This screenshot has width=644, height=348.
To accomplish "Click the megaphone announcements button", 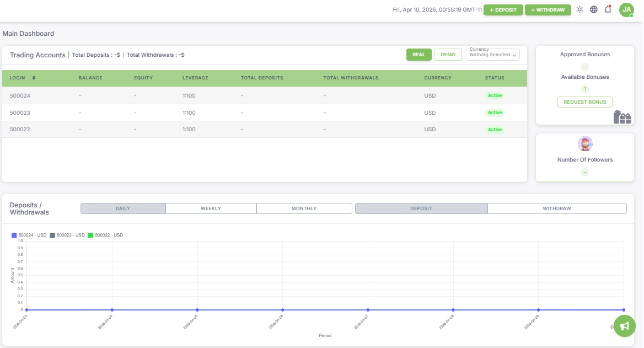I will [x=624, y=326].
